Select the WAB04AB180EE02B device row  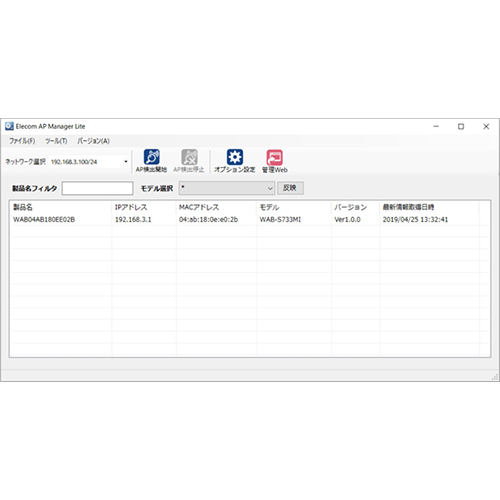250,219
